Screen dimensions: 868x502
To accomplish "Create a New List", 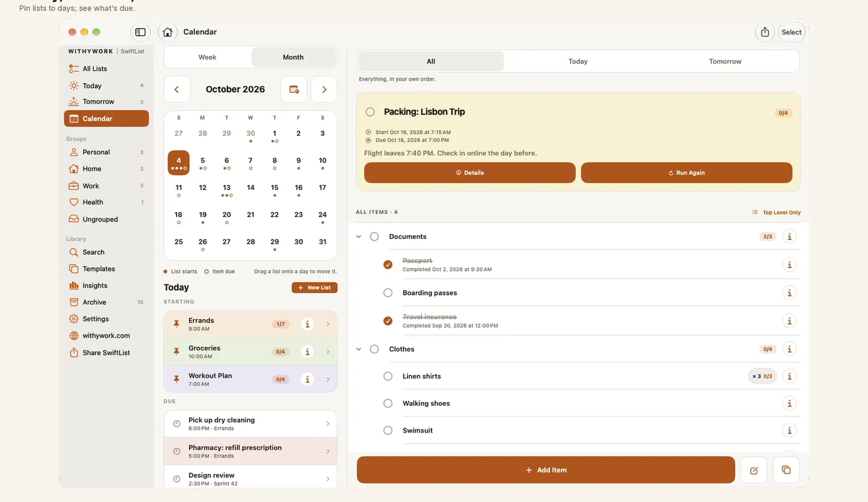I will (x=314, y=288).
